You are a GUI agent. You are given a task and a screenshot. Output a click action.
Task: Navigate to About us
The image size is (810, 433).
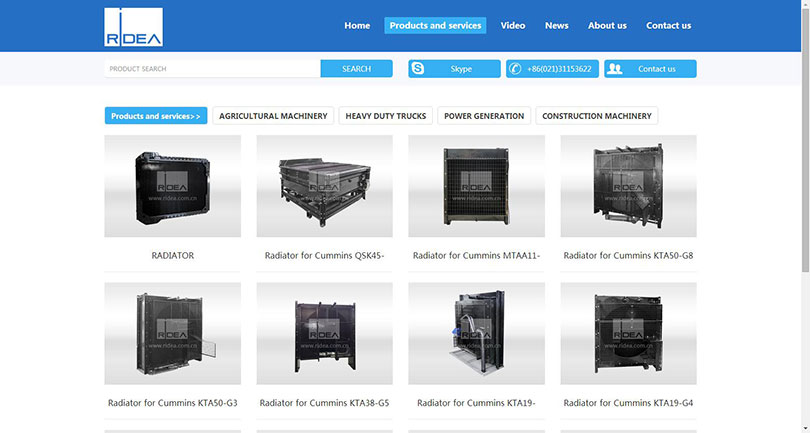607,25
